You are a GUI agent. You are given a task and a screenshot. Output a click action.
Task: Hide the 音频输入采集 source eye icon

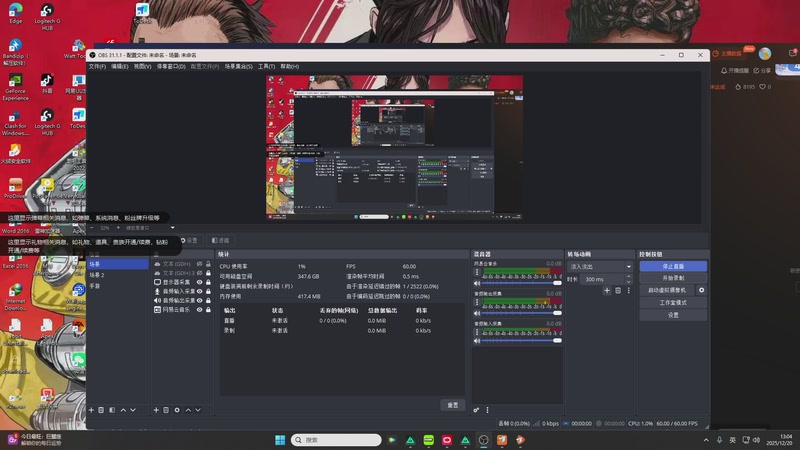(x=199, y=291)
